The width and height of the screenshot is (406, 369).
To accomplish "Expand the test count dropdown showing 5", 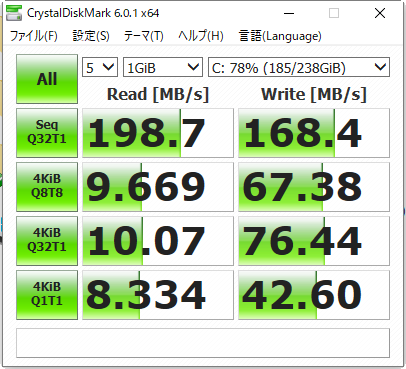I will point(100,68).
